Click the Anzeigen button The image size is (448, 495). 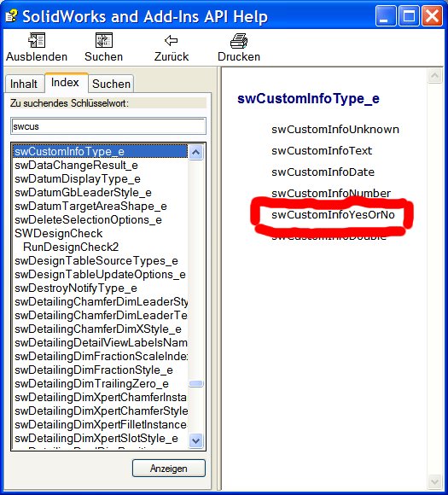[x=169, y=469]
